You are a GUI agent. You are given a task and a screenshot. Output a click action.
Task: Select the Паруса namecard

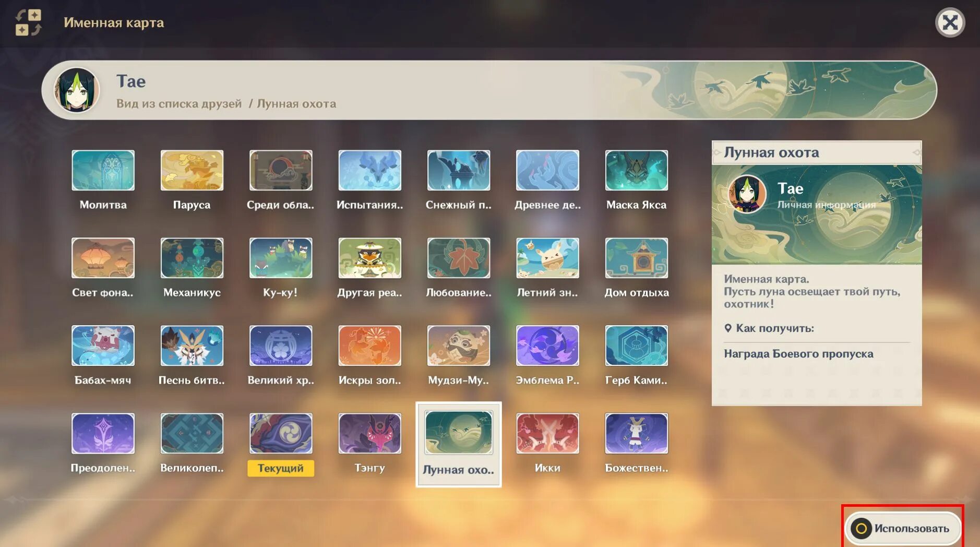(x=192, y=171)
